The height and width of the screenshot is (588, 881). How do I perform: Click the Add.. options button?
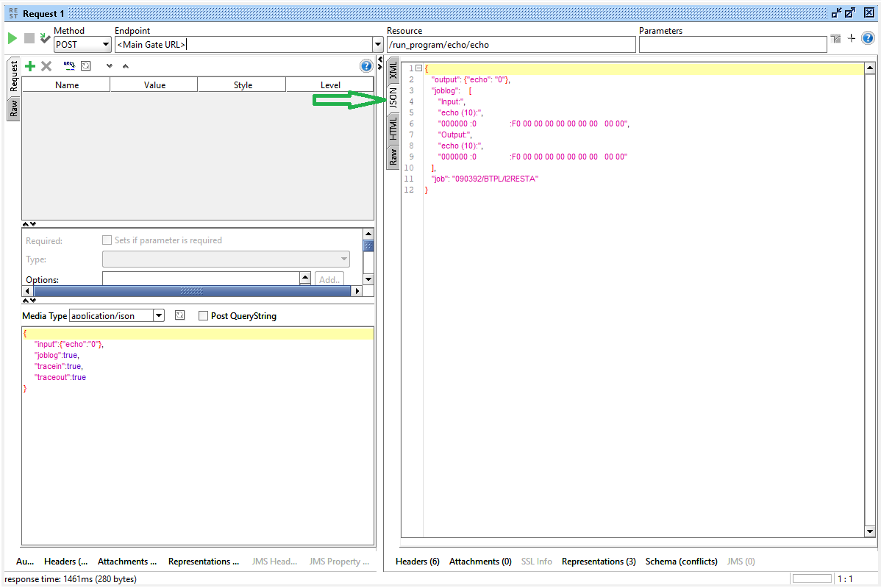[329, 279]
